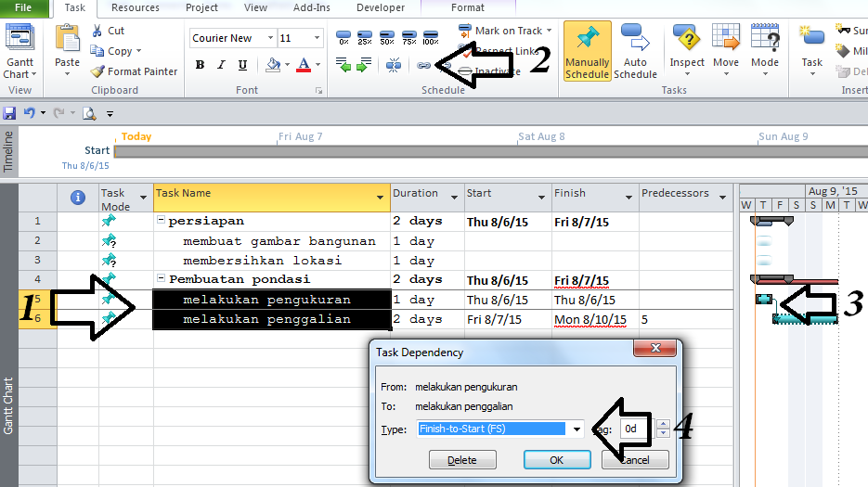Click the melakukan pengukuran Gantt bar
The width and height of the screenshot is (868, 487).
(764, 300)
